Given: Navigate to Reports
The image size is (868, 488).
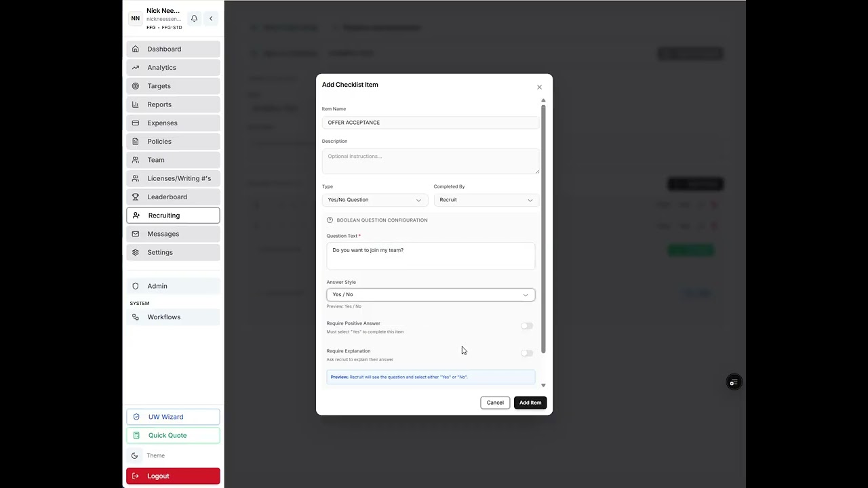Looking at the screenshot, I should (173, 104).
